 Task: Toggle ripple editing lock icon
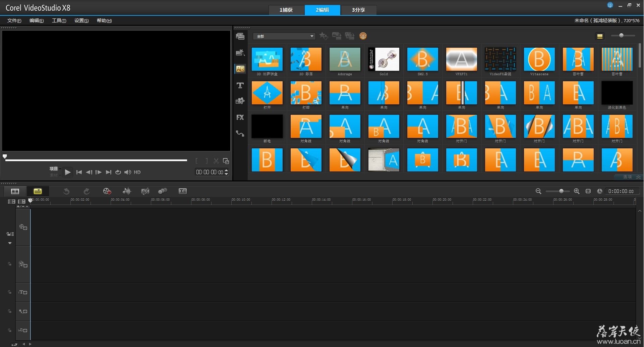(x=10, y=234)
